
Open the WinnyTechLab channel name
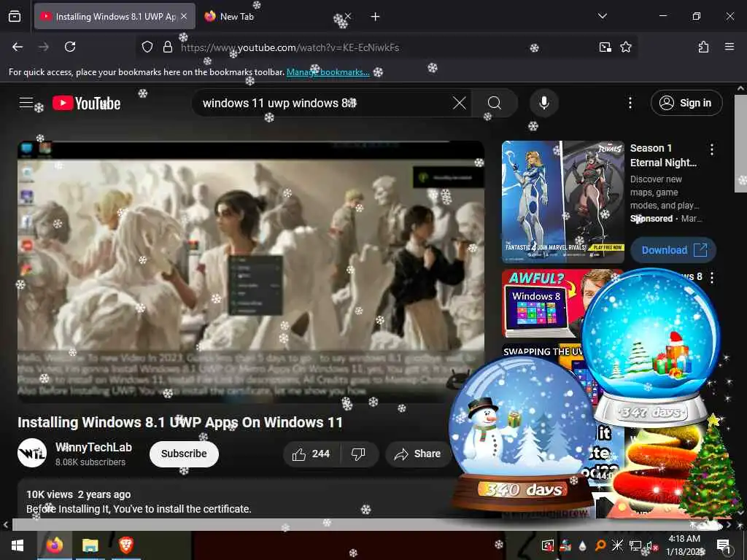[x=93, y=447]
